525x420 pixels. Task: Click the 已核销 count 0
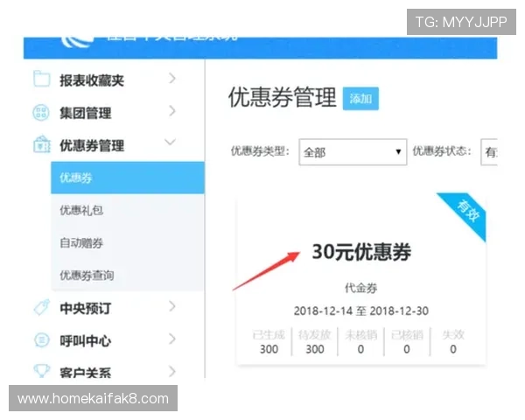coord(407,349)
